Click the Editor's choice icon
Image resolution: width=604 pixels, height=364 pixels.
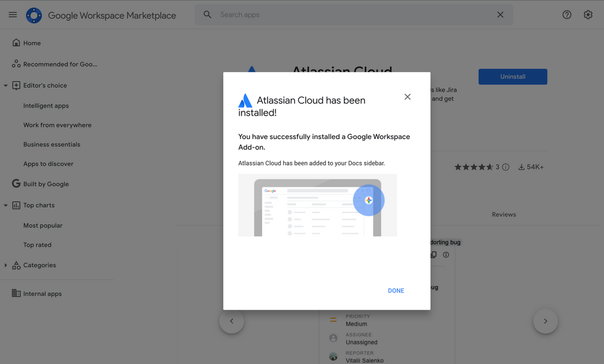pyautogui.click(x=16, y=85)
